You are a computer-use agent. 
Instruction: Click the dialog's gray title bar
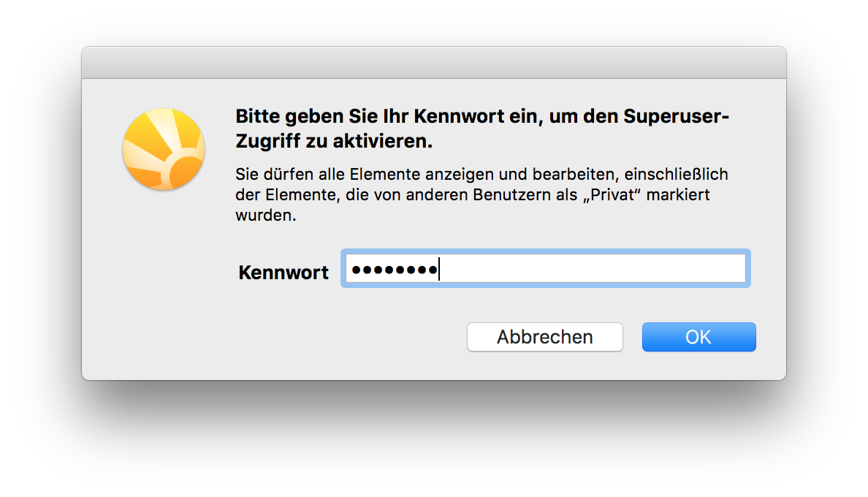pos(434,63)
